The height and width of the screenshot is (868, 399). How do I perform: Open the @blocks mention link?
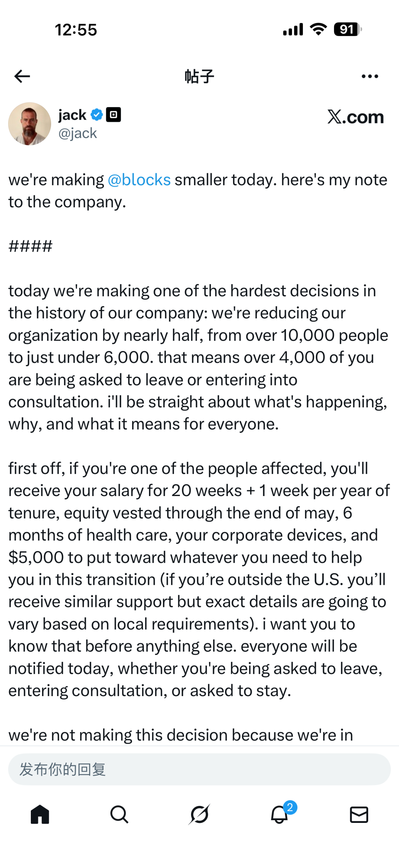139,180
